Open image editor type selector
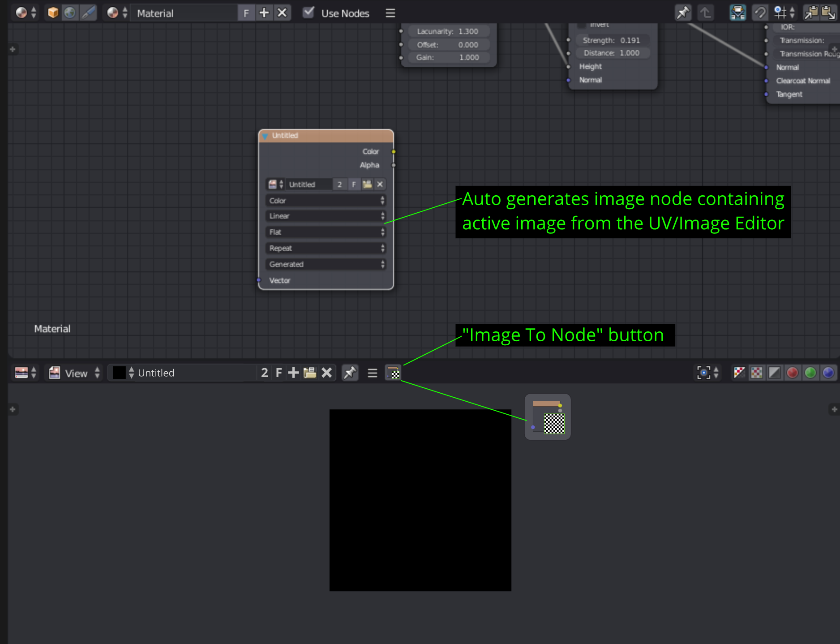The image size is (840, 644). coord(26,373)
